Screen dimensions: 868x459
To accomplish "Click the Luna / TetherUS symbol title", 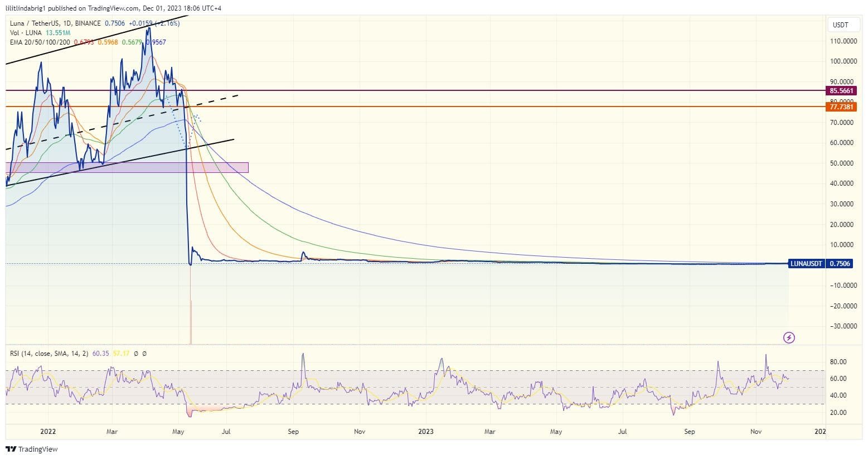I will (x=35, y=23).
